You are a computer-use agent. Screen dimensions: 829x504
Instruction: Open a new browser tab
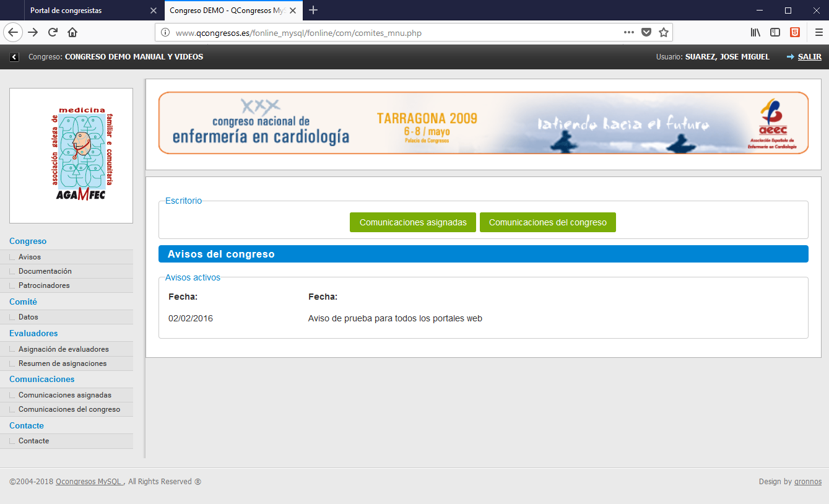(x=313, y=11)
